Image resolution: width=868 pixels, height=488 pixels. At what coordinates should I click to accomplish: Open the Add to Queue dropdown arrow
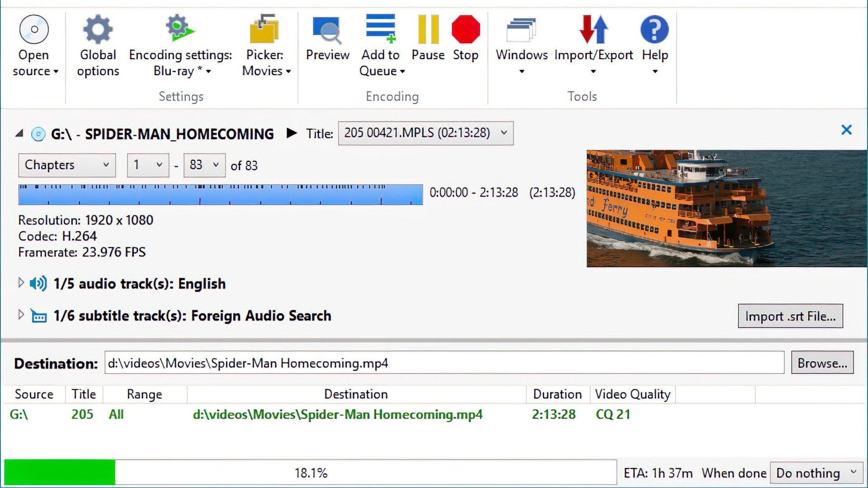(x=402, y=71)
